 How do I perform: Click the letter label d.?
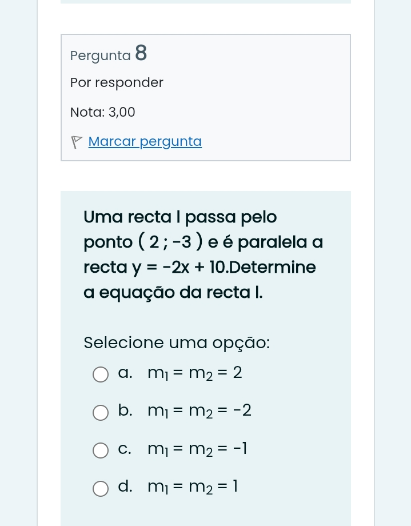pyautogui.click(x=125, y=486)
